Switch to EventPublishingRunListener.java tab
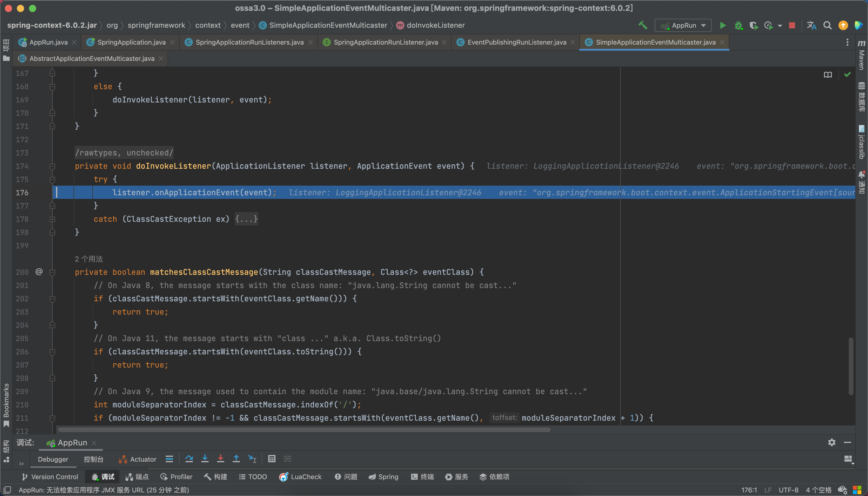 point(517,42)
